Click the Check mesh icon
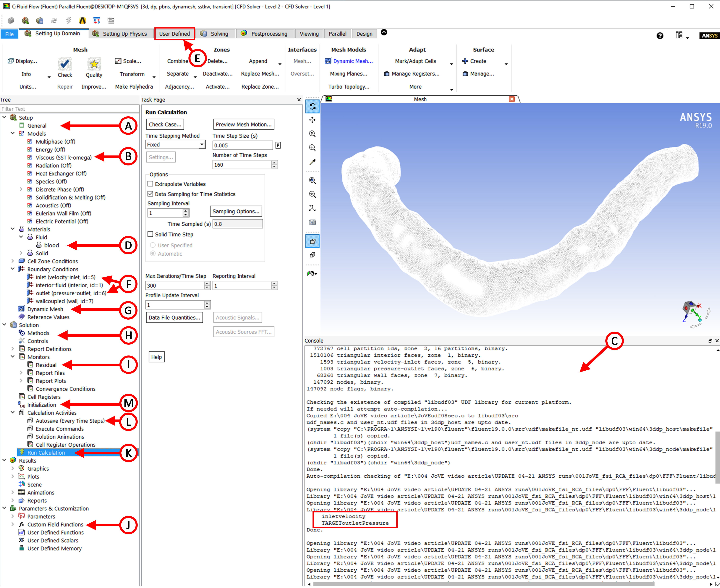 click(65, 64)
